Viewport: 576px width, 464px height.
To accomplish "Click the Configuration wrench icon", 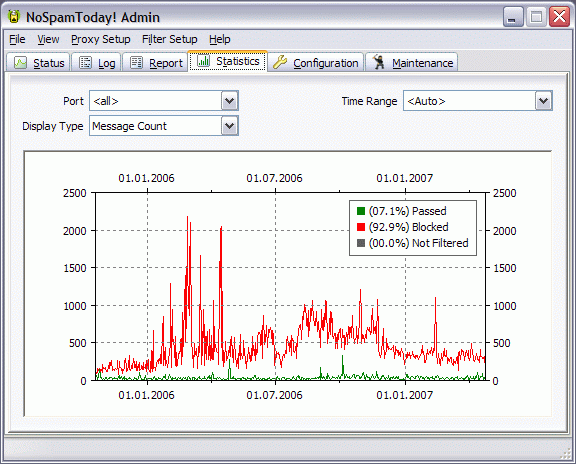I will click(280, 62).
